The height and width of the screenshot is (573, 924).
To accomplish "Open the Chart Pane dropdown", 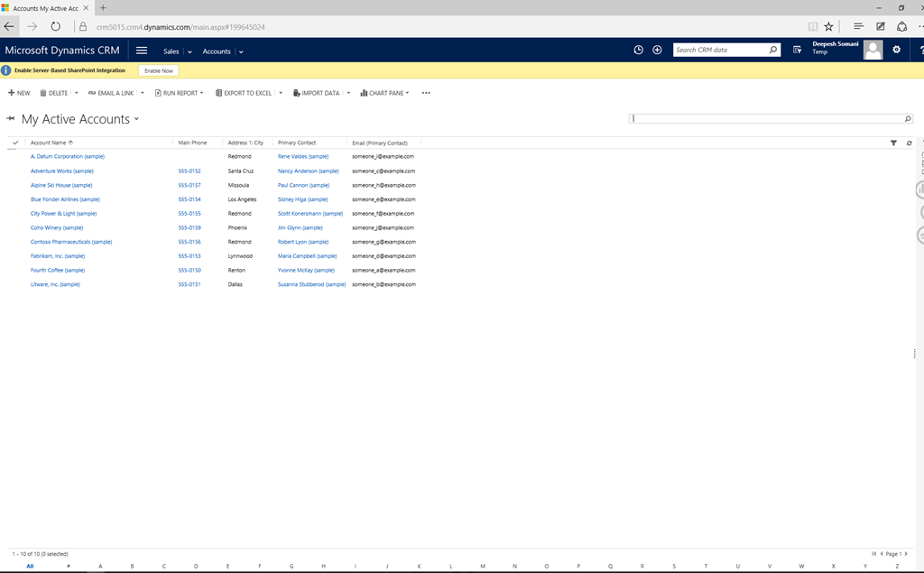I will coord(384,93).
